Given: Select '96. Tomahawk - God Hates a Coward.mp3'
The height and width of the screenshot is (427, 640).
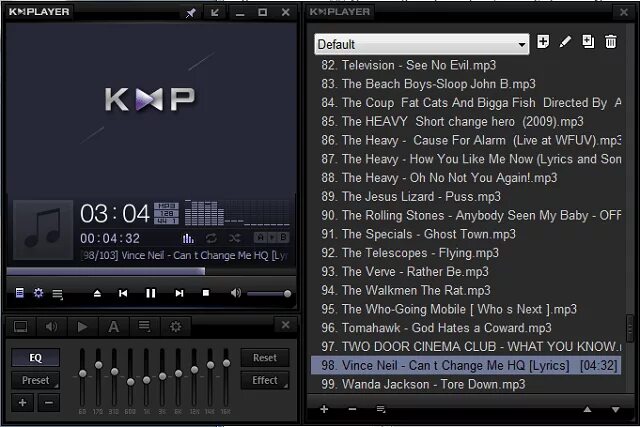Looking at the screenshot, I should pyautogui.click(x=466, y=328).
